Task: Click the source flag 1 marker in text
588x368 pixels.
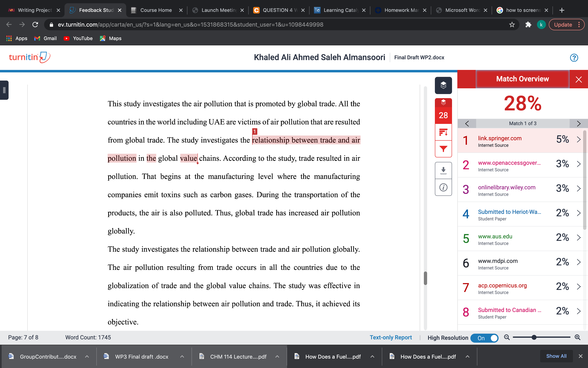Action: [255, 131]
